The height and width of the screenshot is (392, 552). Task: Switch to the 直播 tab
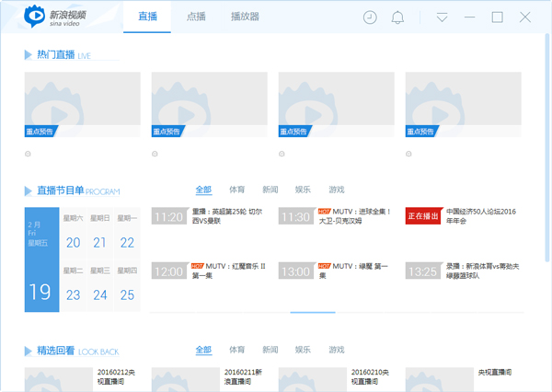point(147,17)
